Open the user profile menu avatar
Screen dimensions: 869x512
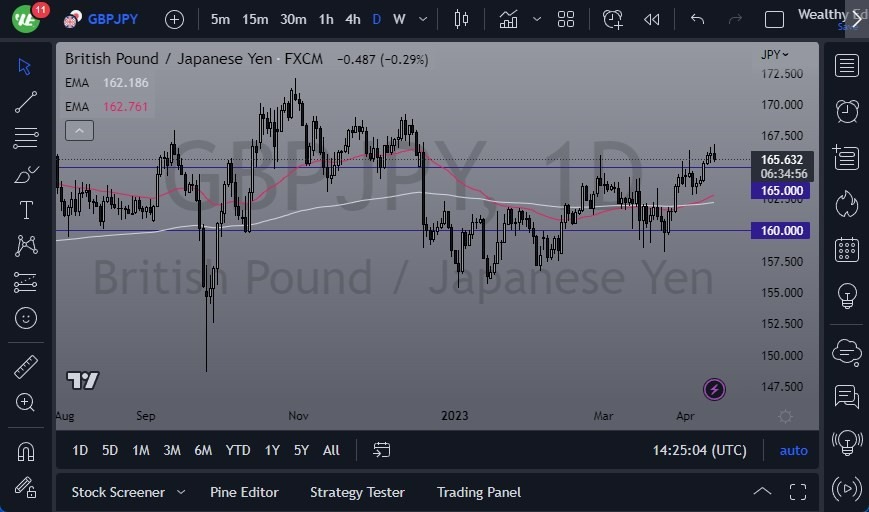coord(25,18)
